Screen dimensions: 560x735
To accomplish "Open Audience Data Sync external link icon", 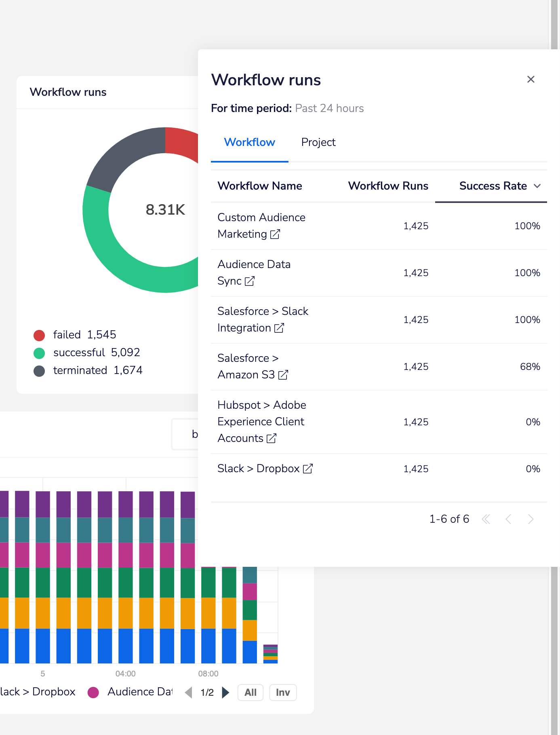I will (x=250, y=281).
